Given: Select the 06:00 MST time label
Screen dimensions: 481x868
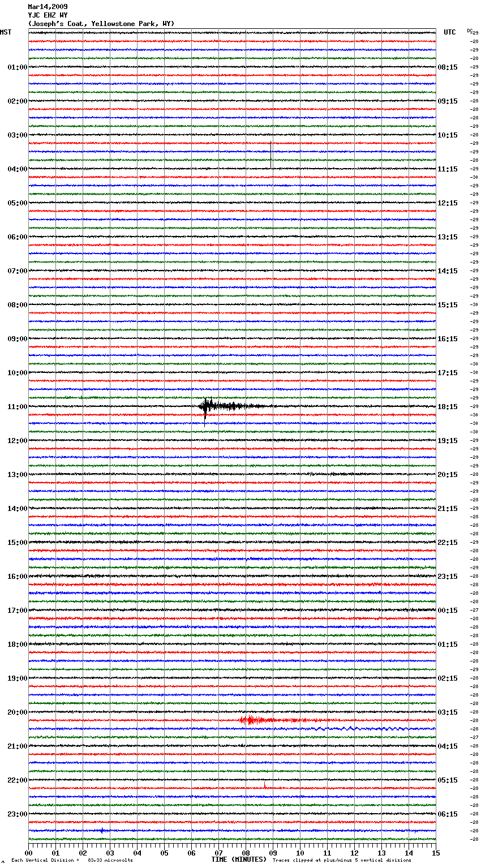Looking at the screenshot, I should (x=18, y=237).
